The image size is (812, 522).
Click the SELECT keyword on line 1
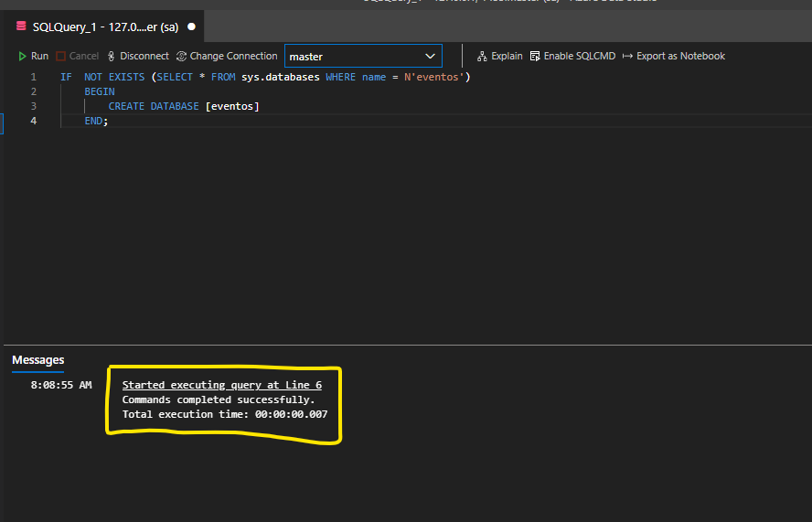click(x=175, y=77)
